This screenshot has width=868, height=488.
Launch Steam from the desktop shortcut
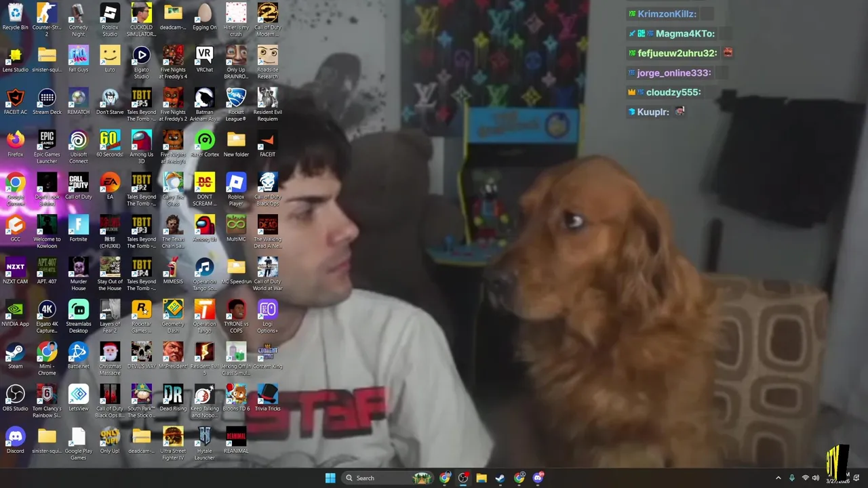15,356
